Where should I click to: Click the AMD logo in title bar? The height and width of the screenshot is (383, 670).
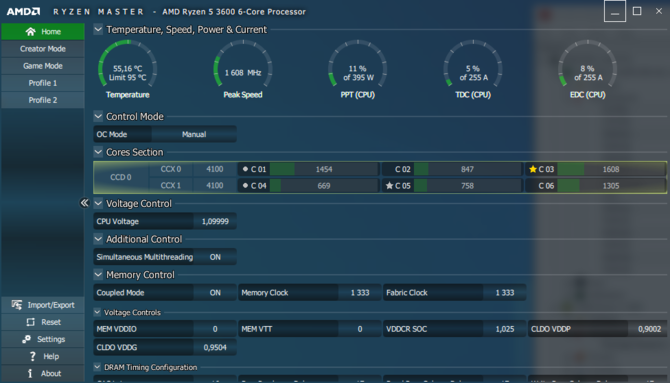point(24,12)
